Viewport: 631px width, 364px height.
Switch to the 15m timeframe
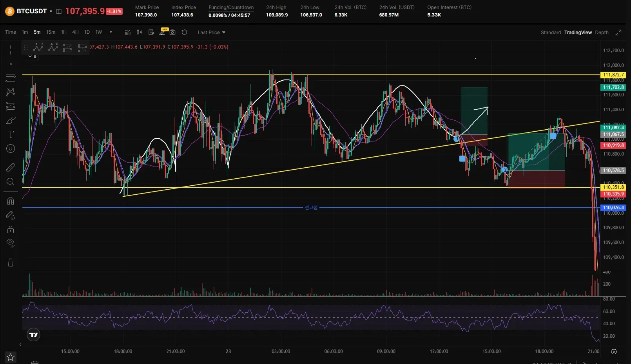pyautogui.click(x=51, y=32)
